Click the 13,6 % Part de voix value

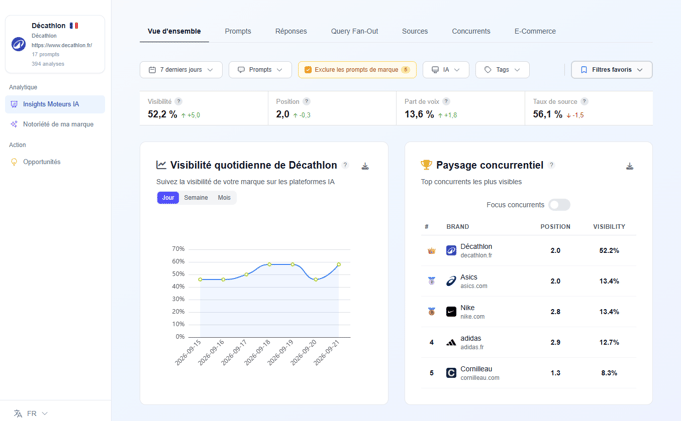pos(419,114)
